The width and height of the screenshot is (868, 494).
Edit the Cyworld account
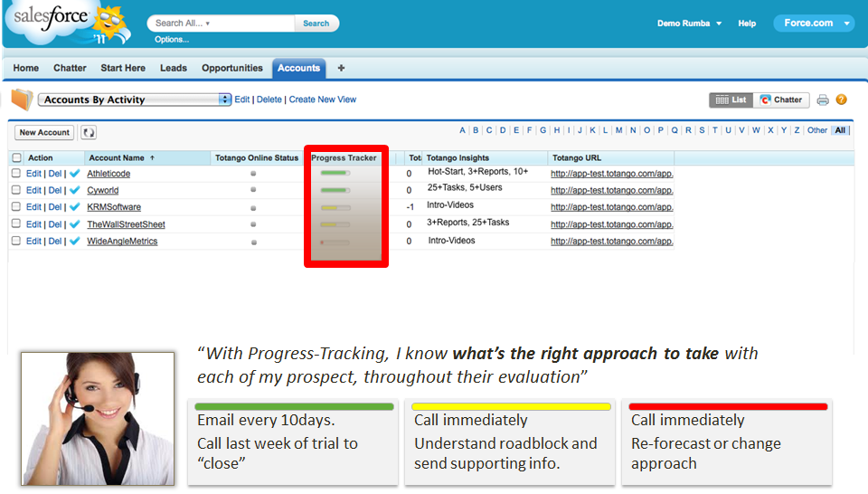(x=33, y=190)
